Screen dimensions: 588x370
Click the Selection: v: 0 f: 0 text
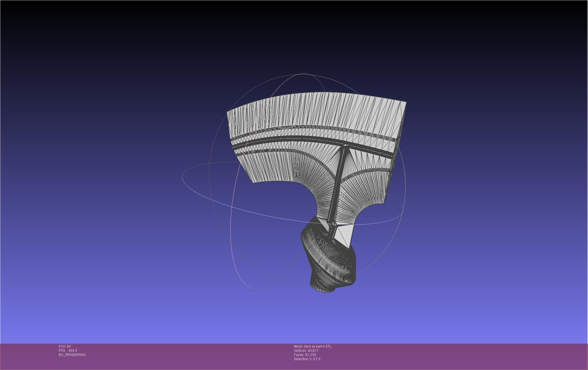tap(307, 359)
